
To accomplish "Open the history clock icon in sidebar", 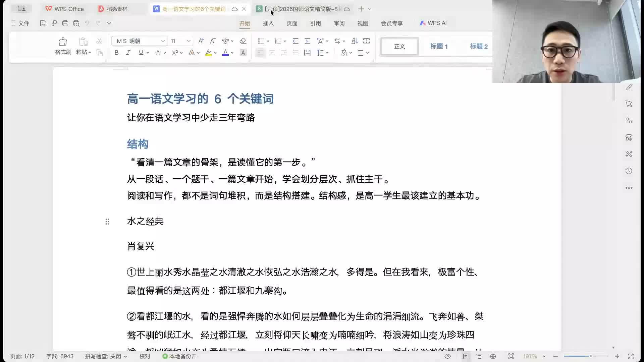I will click(x=629, y=171).
